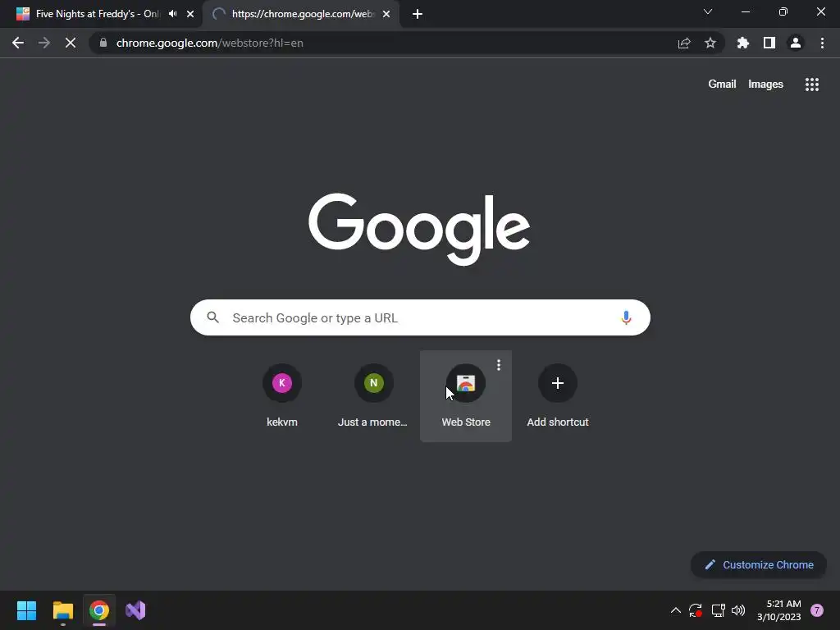The width and height of the screenshot is (840, 630).
Task: Share this page icon in address bar
Action: click(x=684, y=43)
